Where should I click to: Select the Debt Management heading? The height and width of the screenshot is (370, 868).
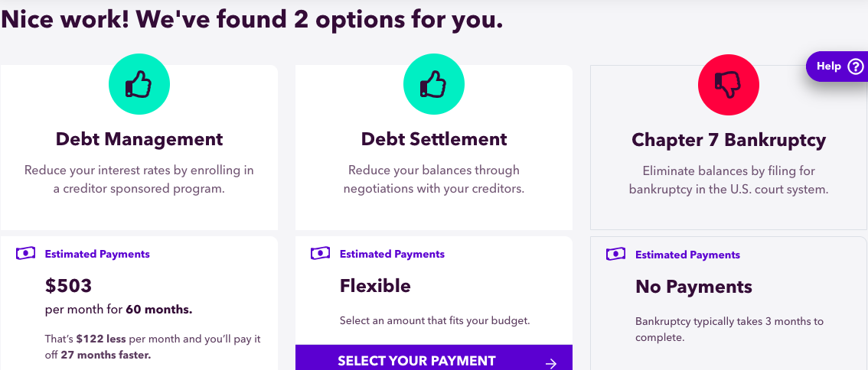(x=139, y=139)
